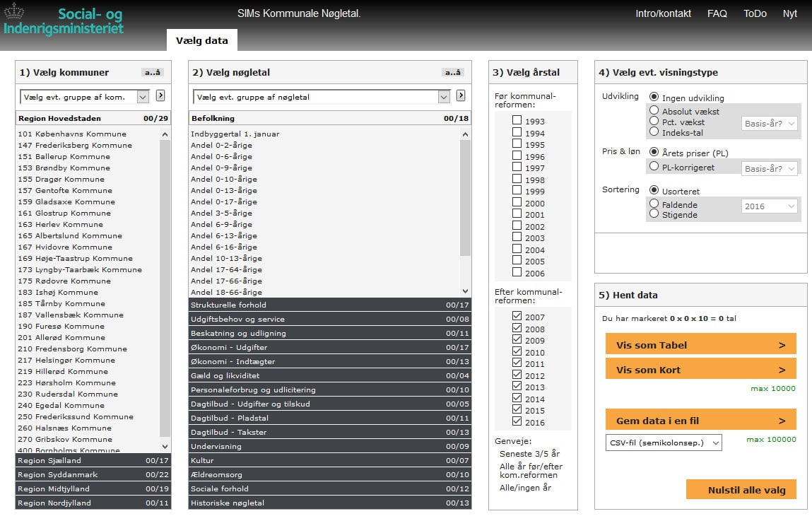
Task: Open the CSV-fil file format dropdown
Action: coord(664,443)
